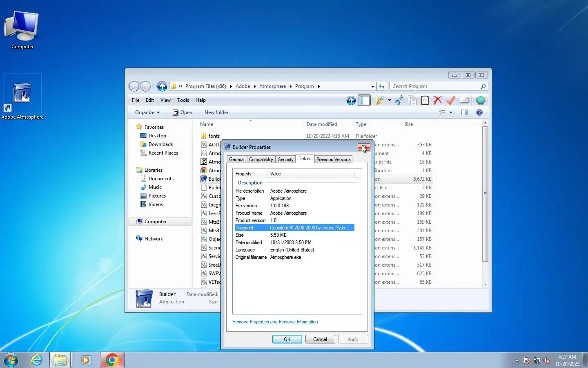Screen dimensions: 588x368
Task: Click the file list's vertical scrollbar thumb
Action: (485, 194)
